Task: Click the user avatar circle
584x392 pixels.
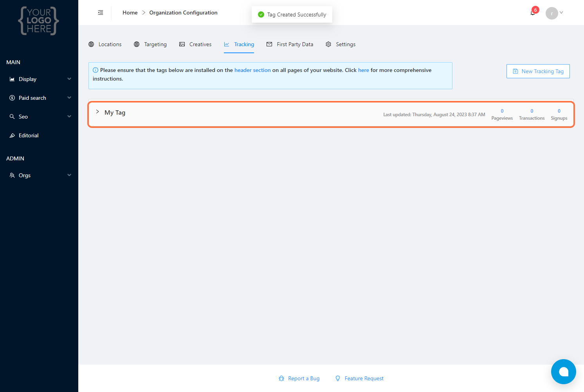Action: coord(552,13)
